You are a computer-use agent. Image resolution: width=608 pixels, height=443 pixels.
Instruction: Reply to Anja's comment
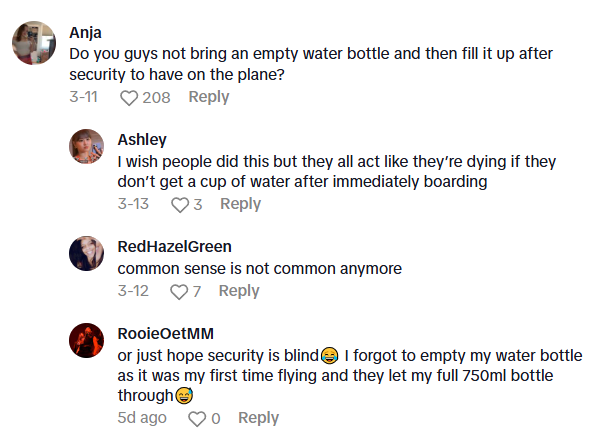point(209,97)
